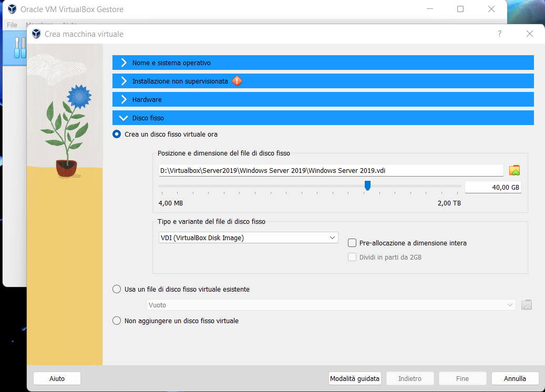
Task: Click the orange warning icon on Installazione non supervisionata
Action: click(x=237, y=81)
